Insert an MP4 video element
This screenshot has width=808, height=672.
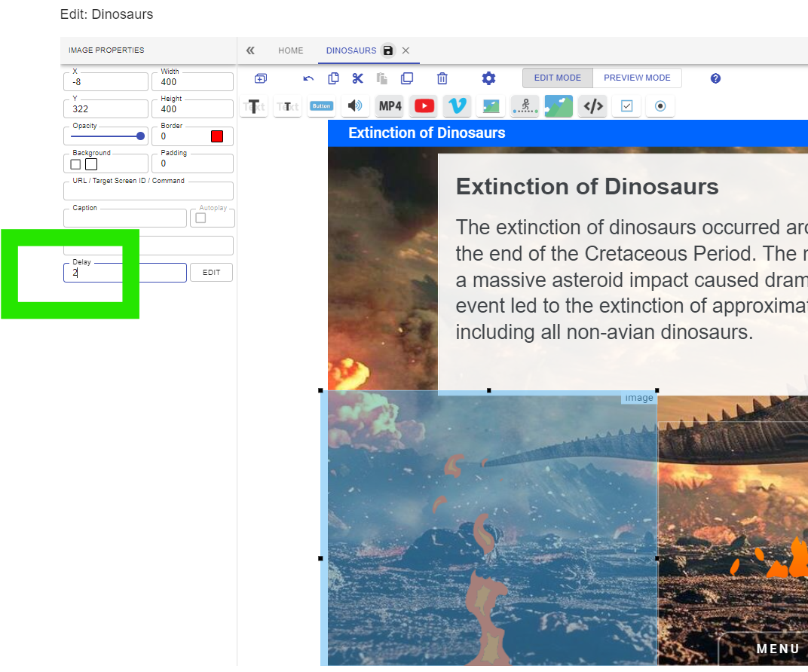[390, 106]
